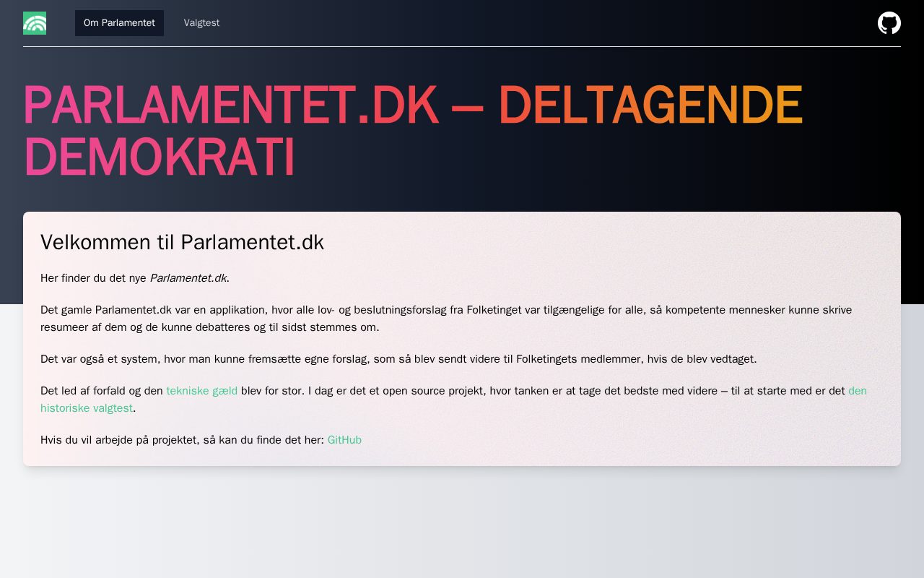
Task: Follow the 'tekniske gæld' link
Action: pyautogui.click(x=201, y=391)
